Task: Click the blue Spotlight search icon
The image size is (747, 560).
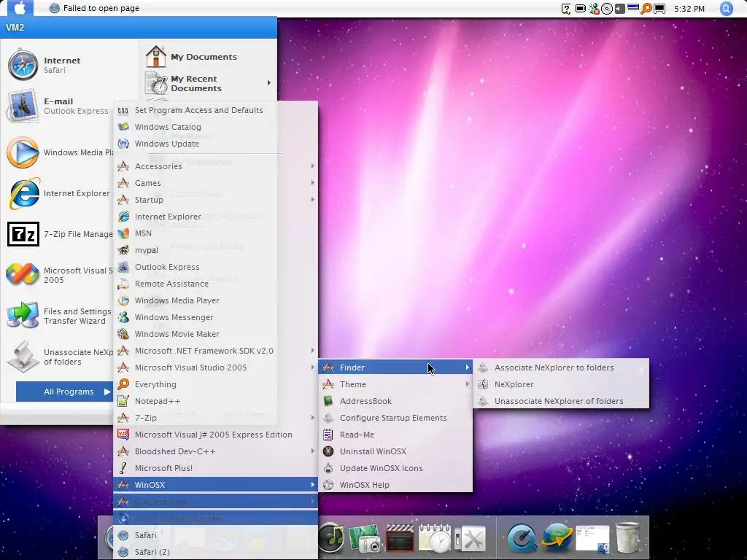Action: tap(726, 9)
